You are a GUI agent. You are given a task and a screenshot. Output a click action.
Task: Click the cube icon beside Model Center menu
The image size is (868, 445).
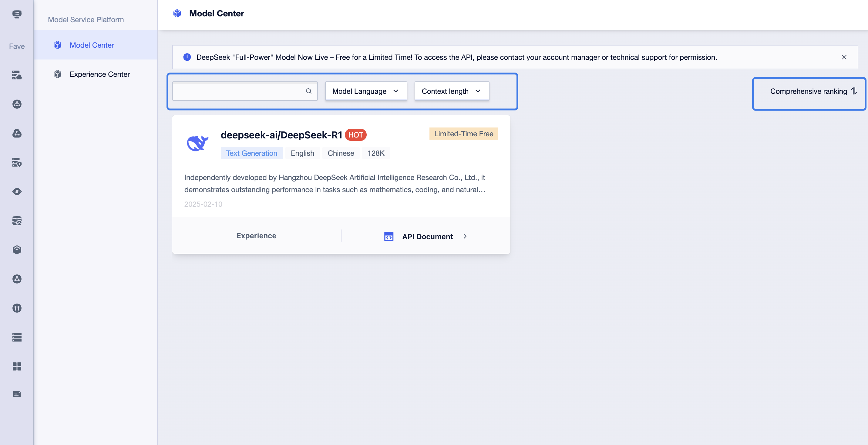[x=58, y=45]
